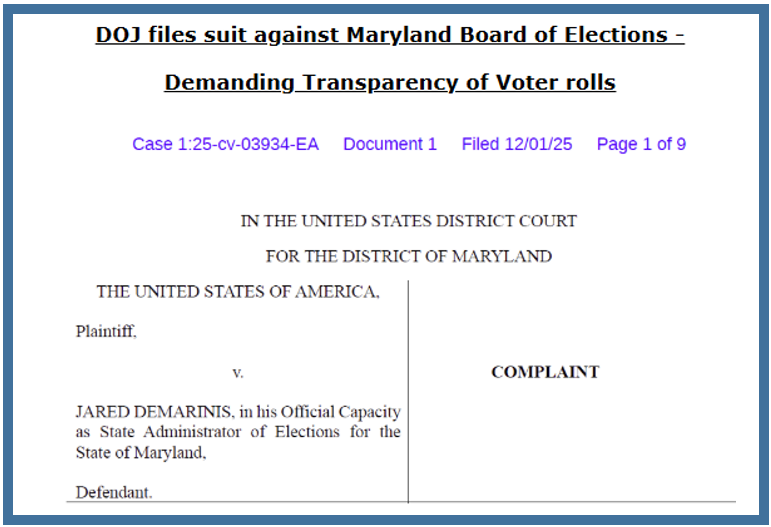The image size is (771, 527).
Task: Click the "Page 1 of 9" indicator
Action: 641,144
